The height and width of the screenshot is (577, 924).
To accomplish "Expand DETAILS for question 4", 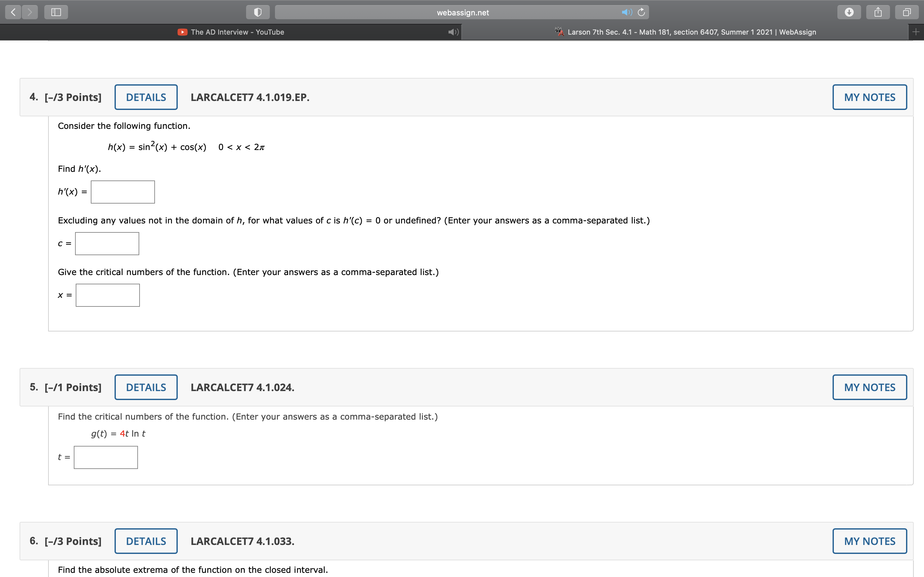I will click(146, 97).
